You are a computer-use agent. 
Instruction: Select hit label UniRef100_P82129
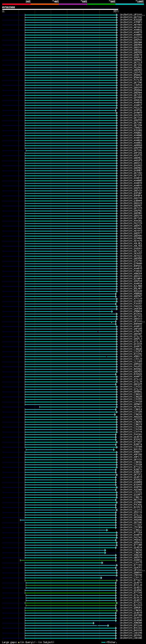pyautogui.click(x=131, y=108)
